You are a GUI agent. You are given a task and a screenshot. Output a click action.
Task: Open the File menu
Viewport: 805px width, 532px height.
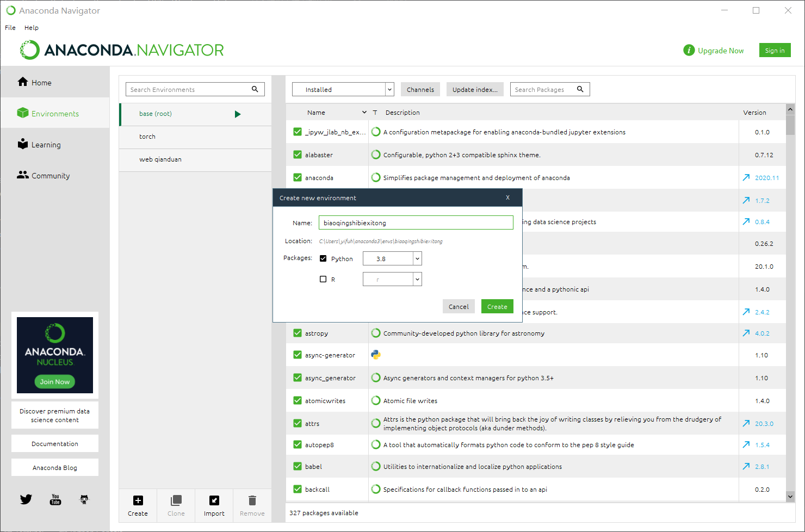pyautogui.click(x=10, y=28)
